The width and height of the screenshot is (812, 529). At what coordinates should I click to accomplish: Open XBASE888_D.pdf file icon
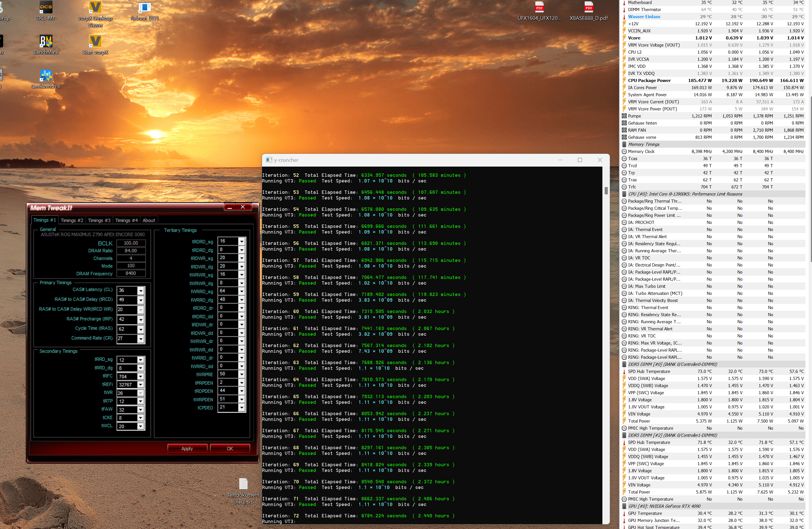(x=589, y=11)
